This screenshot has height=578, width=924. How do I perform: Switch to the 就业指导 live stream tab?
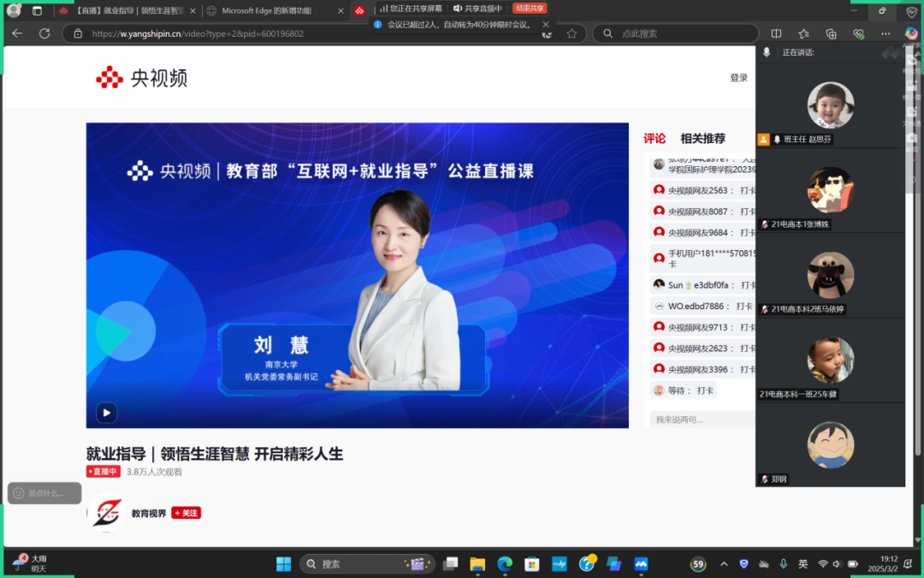[x=127, y=10]
